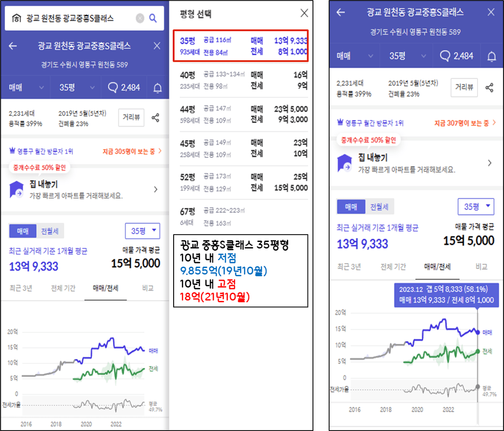Screen dimensions: 504x431
Task: Close the apartment header on the right screen
Action: coord(491,12)
